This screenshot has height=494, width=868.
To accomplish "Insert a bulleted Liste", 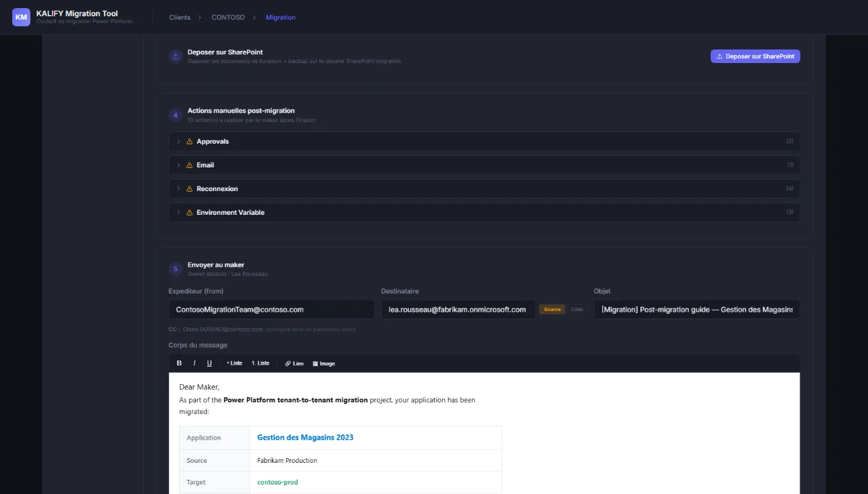I will 234,363.
